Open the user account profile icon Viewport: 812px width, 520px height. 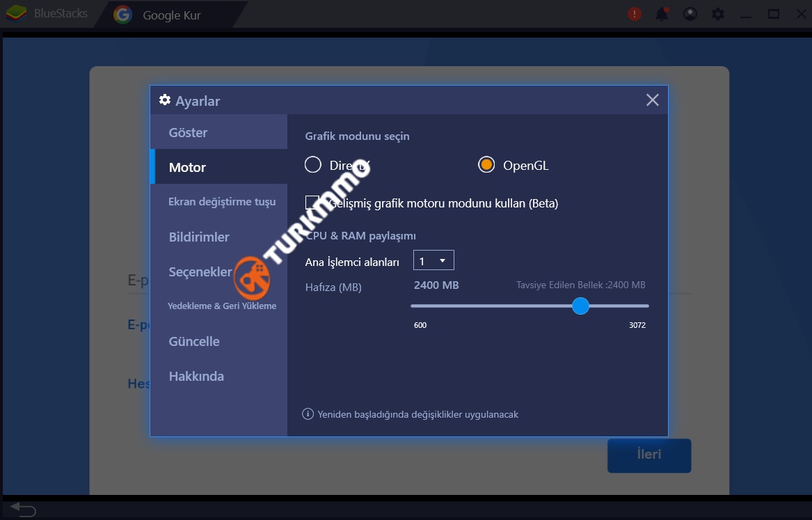[x=690, y=14]
